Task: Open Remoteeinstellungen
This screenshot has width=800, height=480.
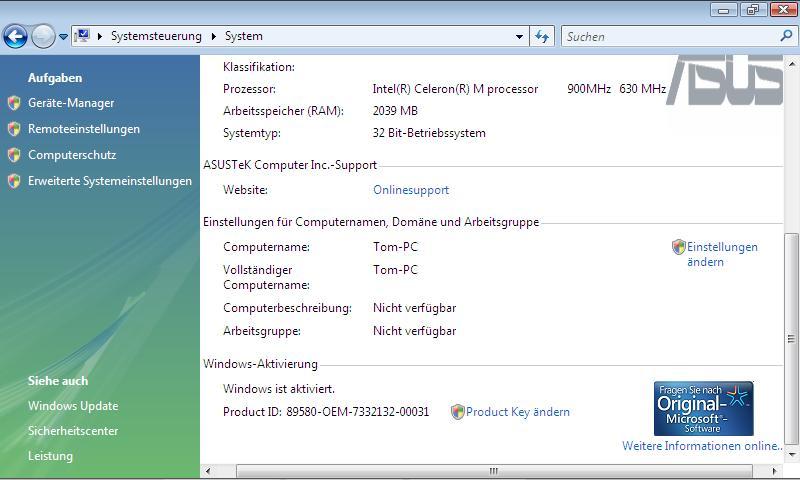Action: [84, 129]
